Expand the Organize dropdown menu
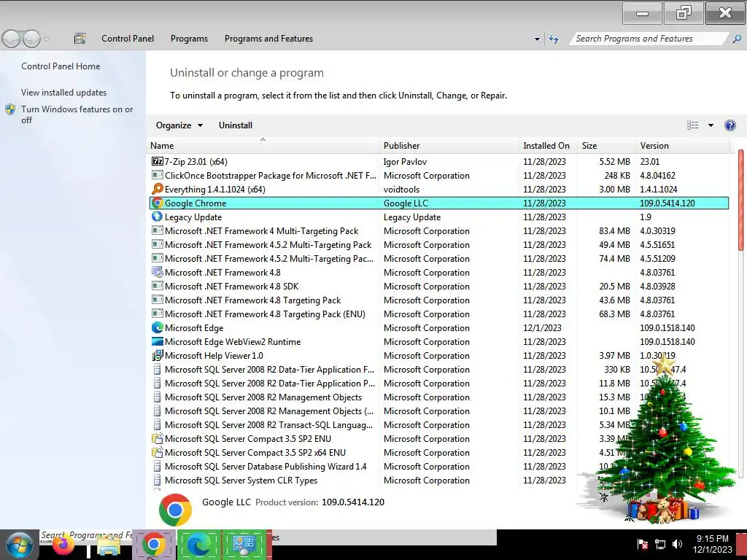Image resolution: width=747 pixels, height=560 pixels. pyautogui.click(x=179, y=125)
